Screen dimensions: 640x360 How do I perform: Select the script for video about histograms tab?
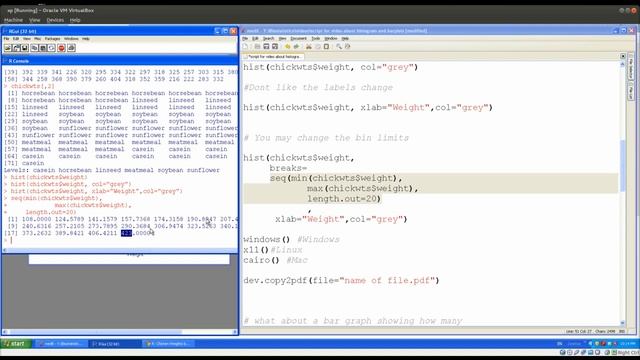point(273,57)
